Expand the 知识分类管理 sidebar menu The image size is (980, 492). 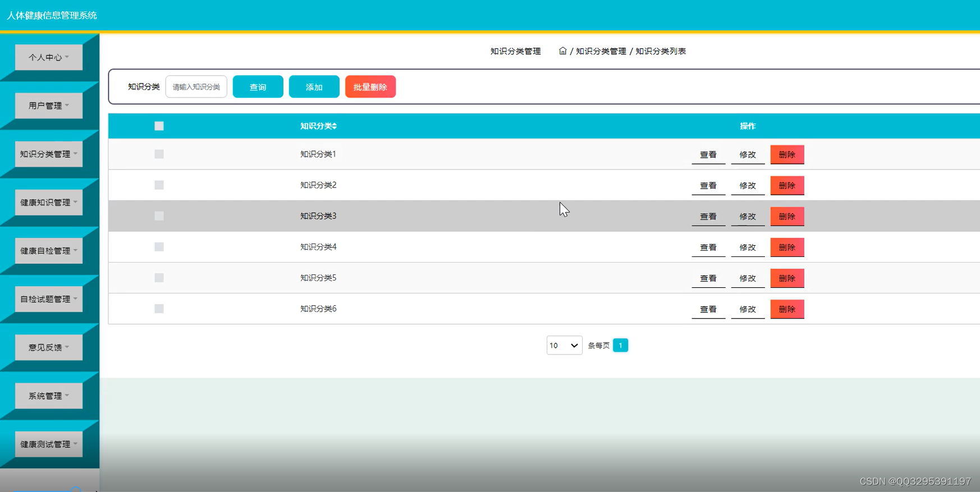coord(49,154)
